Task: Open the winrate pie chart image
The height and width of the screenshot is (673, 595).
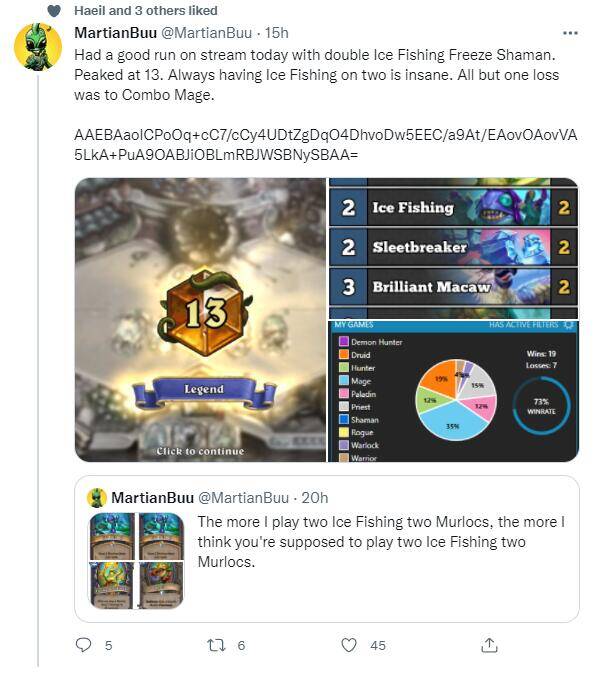Action: coord(454,391)
